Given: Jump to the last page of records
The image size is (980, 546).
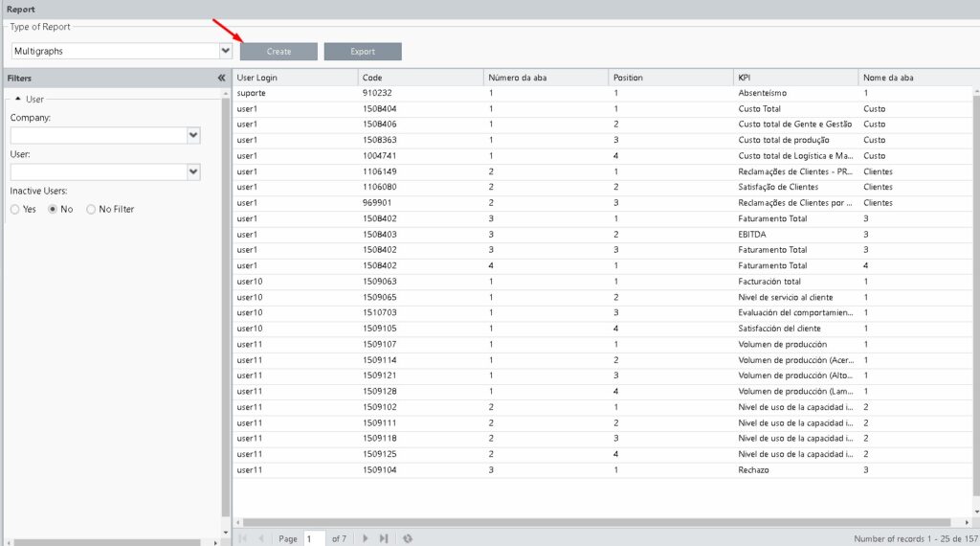Looking at the screenshot, I should point(384,539).
